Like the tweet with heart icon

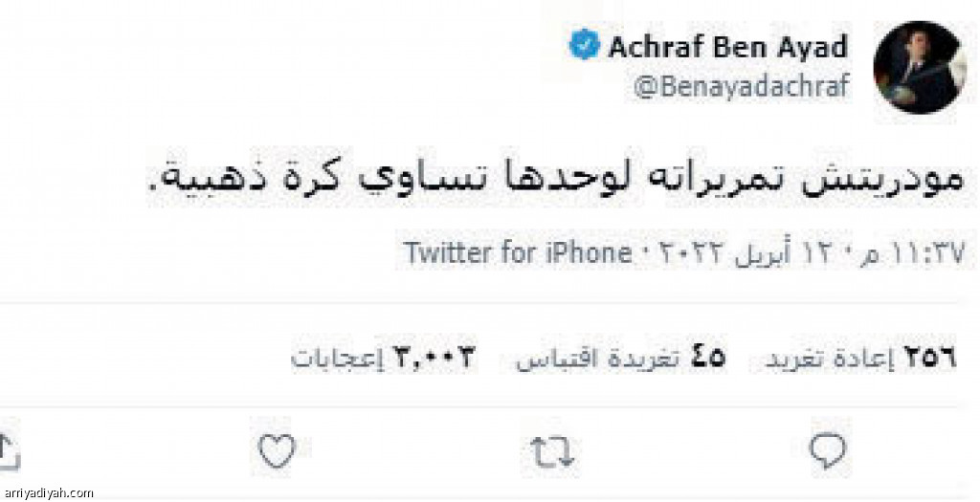pos(277,450)
